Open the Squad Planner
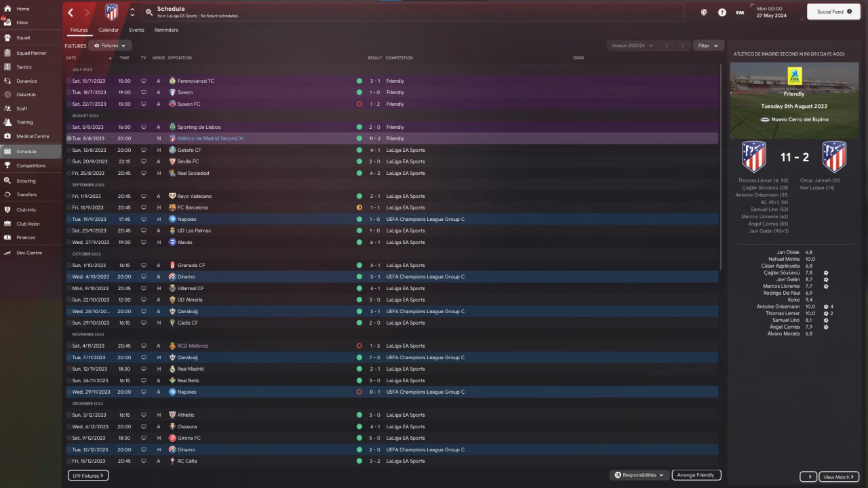The image size is (868, 488). point(31,53)
